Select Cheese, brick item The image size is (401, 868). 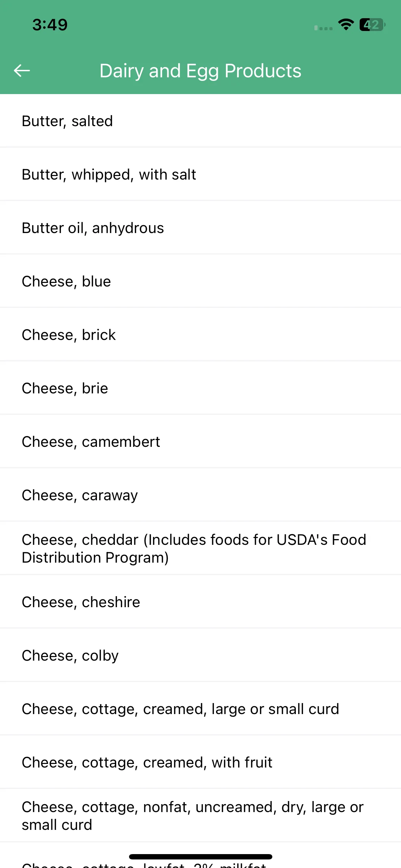click(200, 335)
